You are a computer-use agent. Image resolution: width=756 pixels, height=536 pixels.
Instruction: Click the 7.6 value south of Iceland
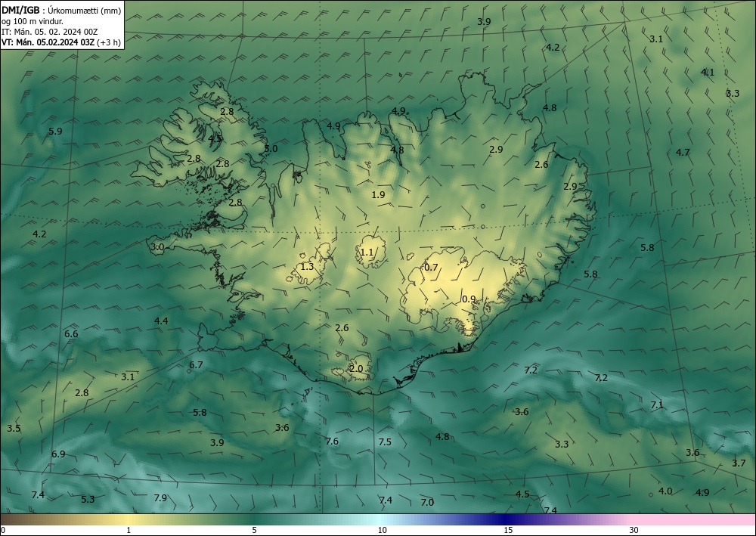[x=332, y=441]
